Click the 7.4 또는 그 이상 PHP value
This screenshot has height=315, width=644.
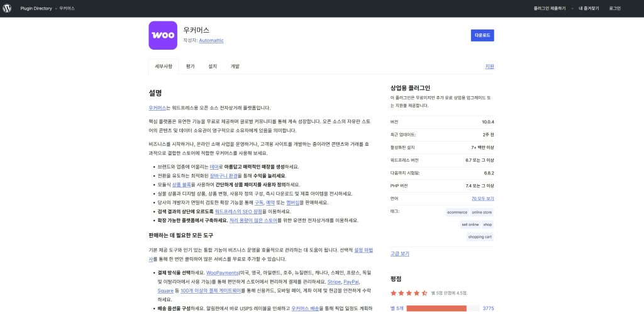click(x=480, y=185)
